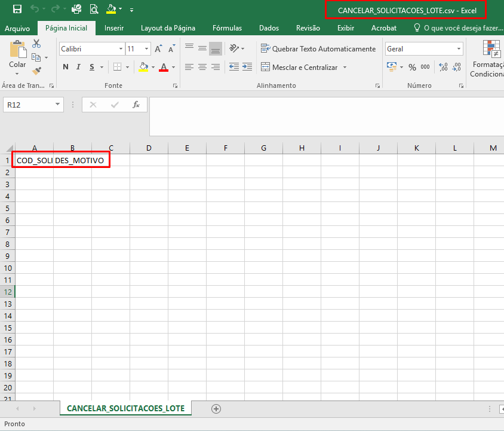Image resolution: width=504 pixels, height=431 pixels.
Task: Select the Format Painter brush icon
Action: [x=36, y=71]
